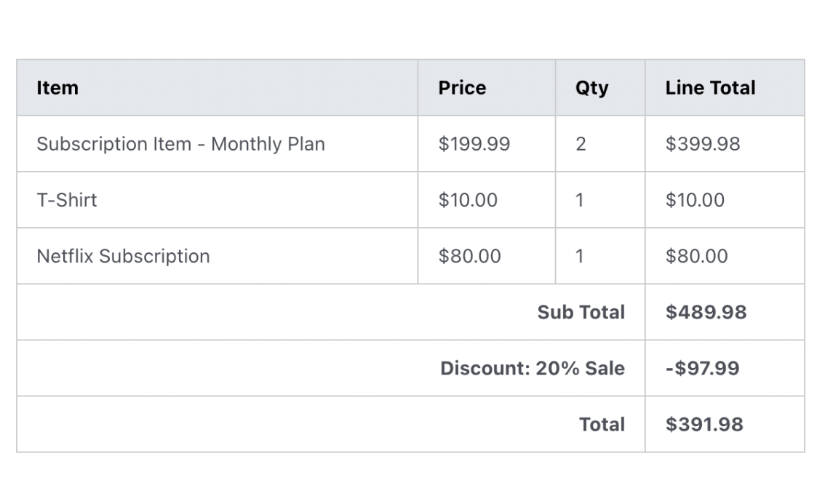Click the $391.98 total amount
The height and width of the screenshot is (504, 825).
[704, 424]
